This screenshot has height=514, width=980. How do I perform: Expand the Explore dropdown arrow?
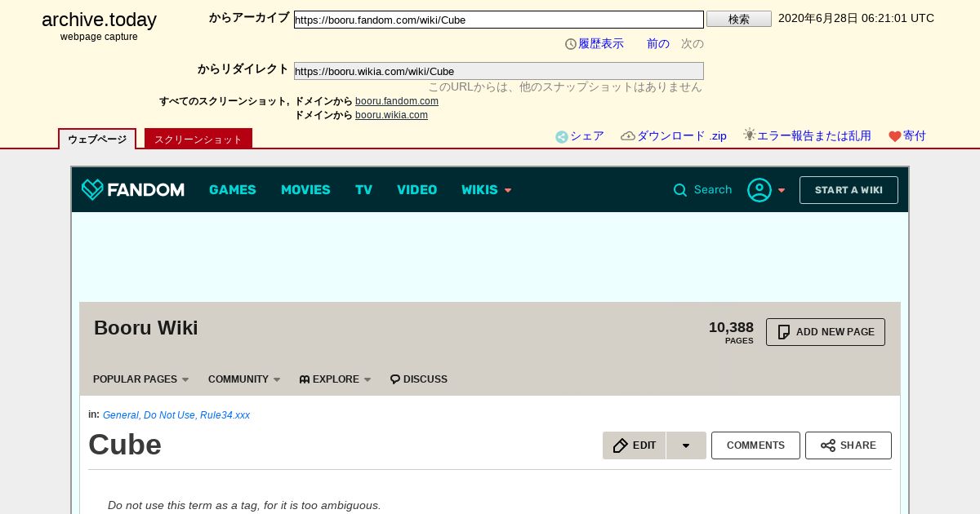pyautogui.click(x=367, y=379)
